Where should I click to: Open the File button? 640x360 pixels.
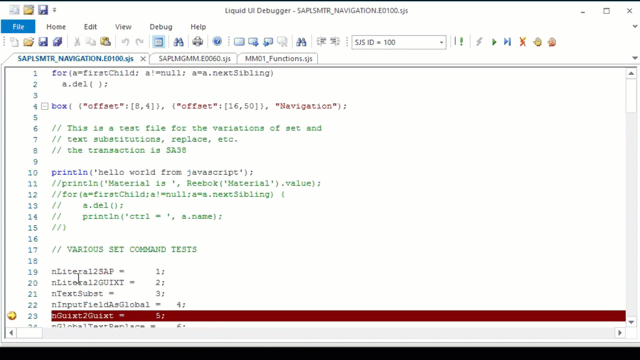(18, 27)
